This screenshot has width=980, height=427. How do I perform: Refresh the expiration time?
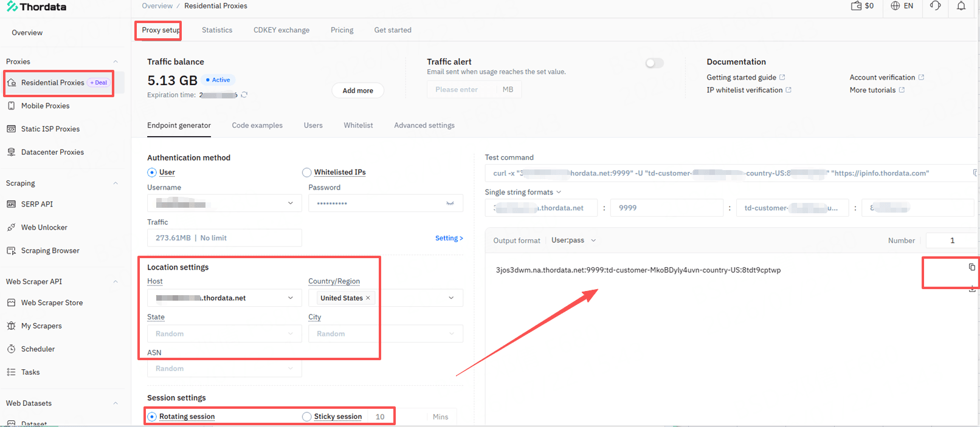tap(244, 95)
